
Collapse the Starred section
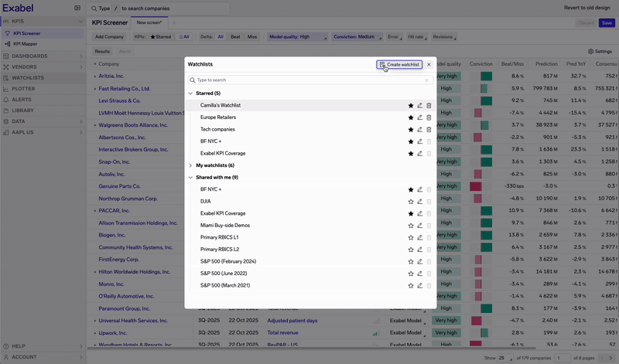[x=190, y=94]
